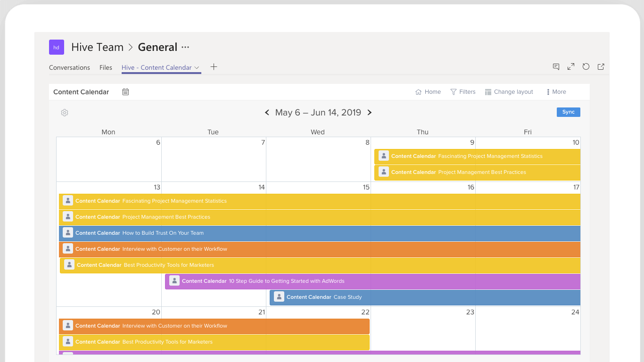Click the blue Sync button

568,112
